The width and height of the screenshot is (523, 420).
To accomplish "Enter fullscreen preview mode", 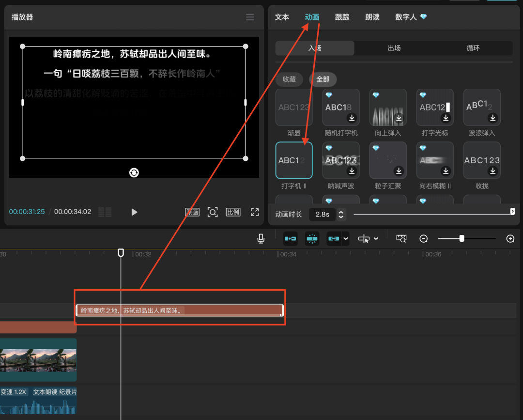I will (255, 212).
